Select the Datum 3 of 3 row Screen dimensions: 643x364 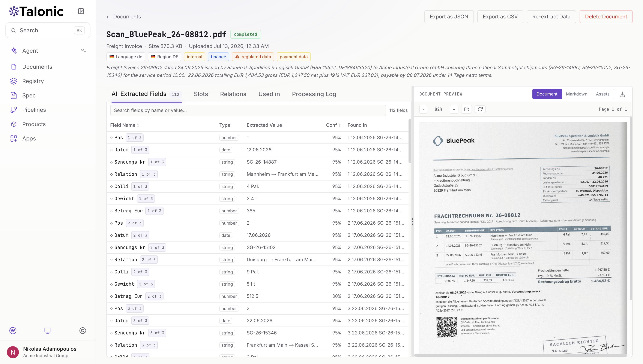coord(257,321)
